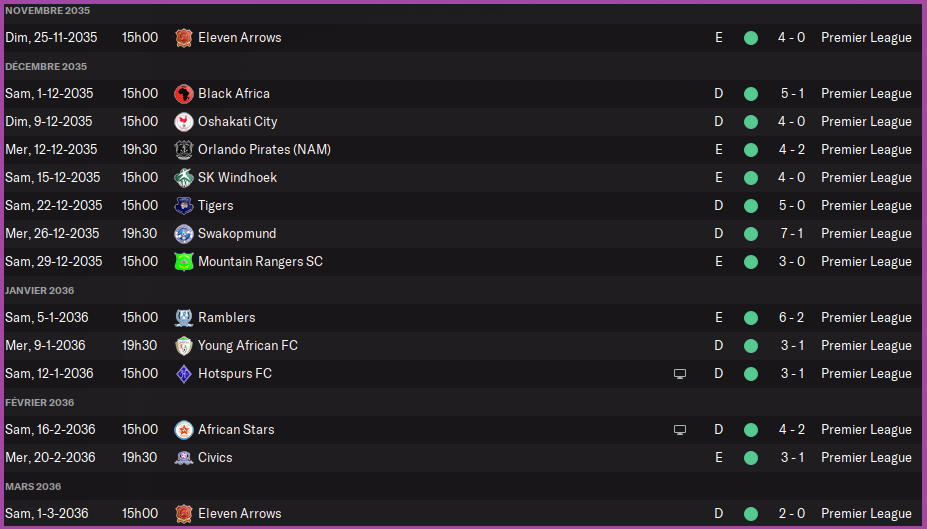Click the Young African FC crest
This screenshot has width=927, height=529.
coord(183,345)
